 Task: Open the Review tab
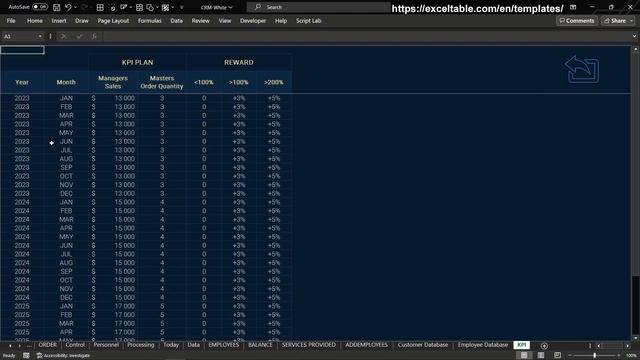point(200,21)
